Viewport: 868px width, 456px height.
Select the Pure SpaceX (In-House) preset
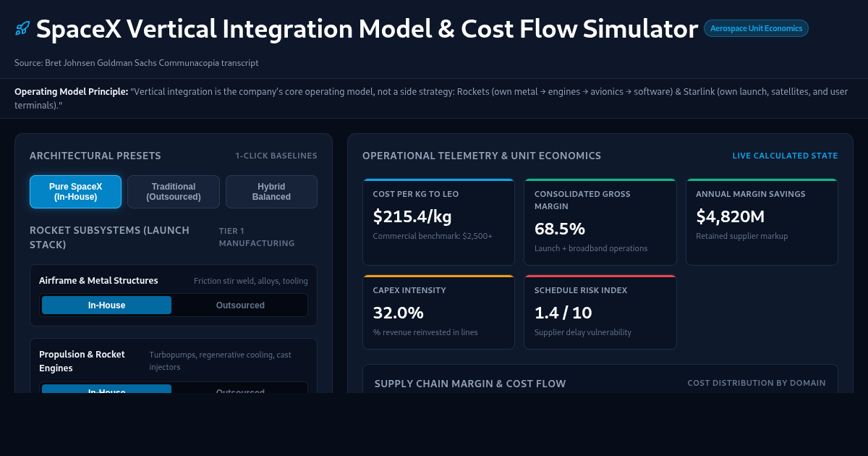pos(75,192)
